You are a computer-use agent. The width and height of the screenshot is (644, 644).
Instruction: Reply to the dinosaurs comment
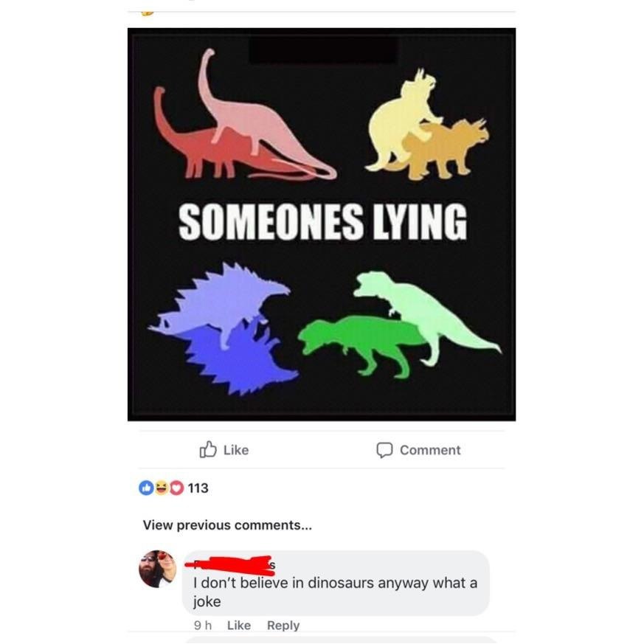pos(283,625)
